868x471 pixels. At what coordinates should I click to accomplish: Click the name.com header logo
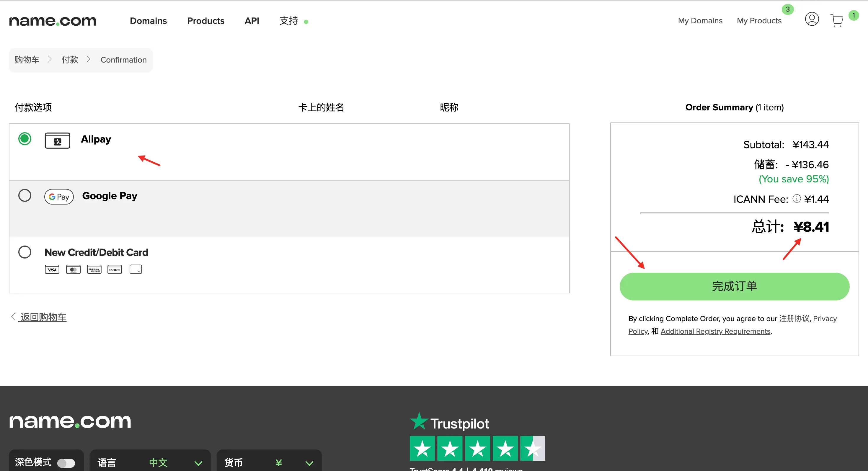(x=53, y=21)
